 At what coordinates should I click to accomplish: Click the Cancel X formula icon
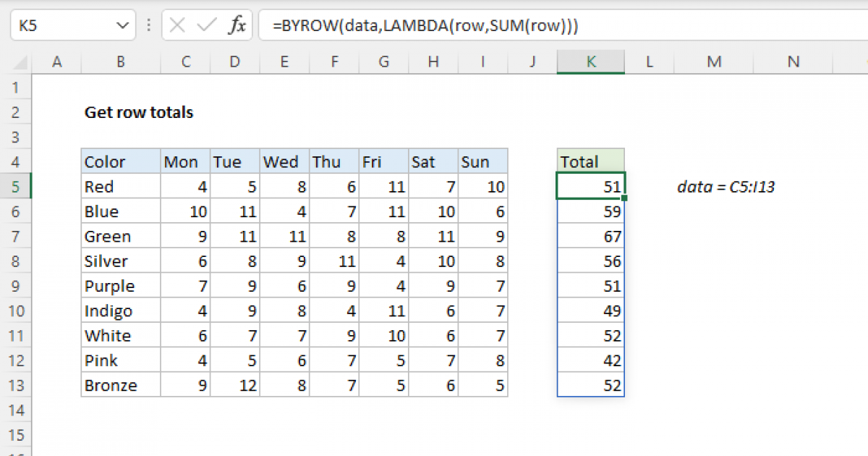tap(177, 26)
